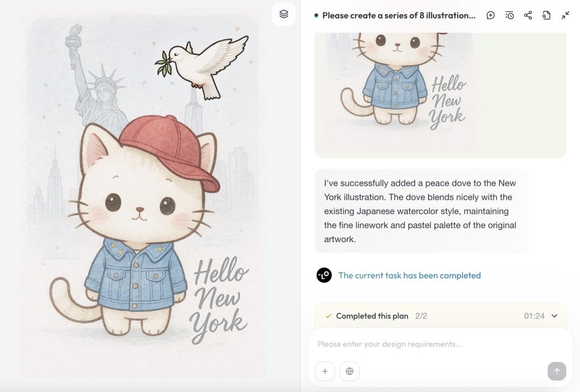Expand the Completed this plan chevron
Viewport: 580px width, 392px height.
pos(555,316)
